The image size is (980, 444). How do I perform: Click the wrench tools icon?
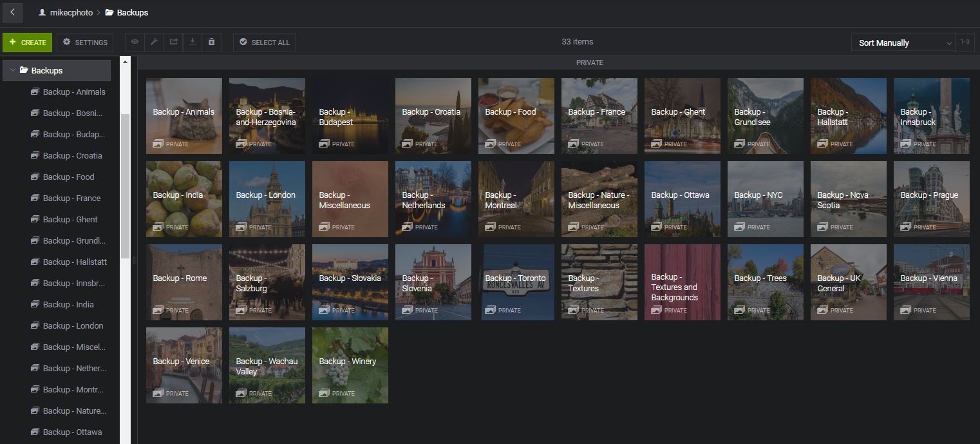[154, 43]
